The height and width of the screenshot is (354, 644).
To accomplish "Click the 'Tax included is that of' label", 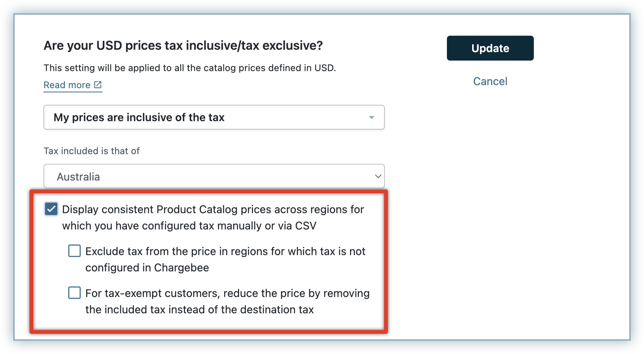I will [x=92, y=151].
